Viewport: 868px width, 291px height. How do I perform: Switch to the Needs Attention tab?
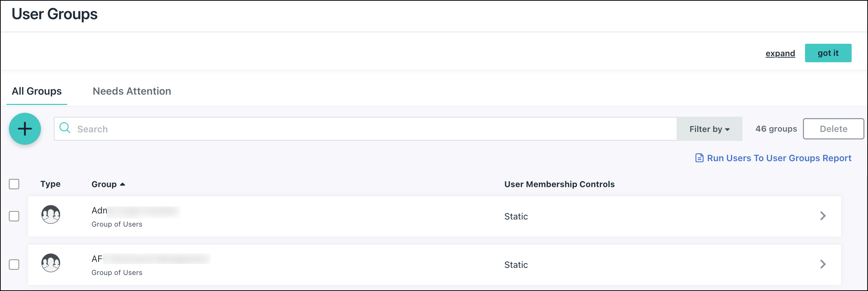(x=132, y=91)
